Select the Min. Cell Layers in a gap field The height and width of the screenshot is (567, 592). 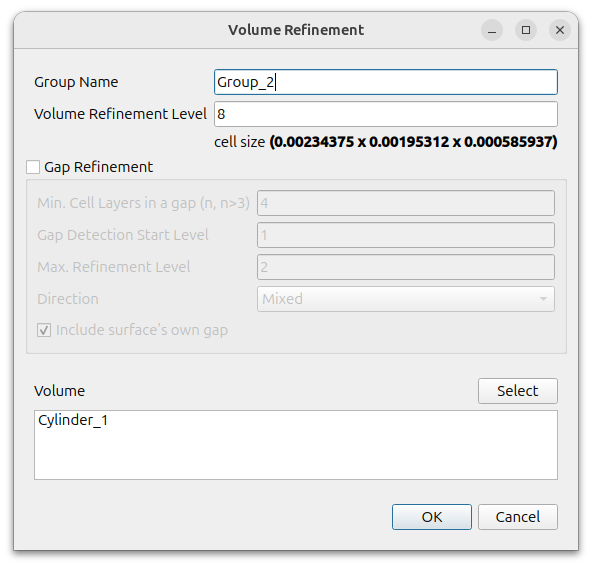tap(406, 203)
